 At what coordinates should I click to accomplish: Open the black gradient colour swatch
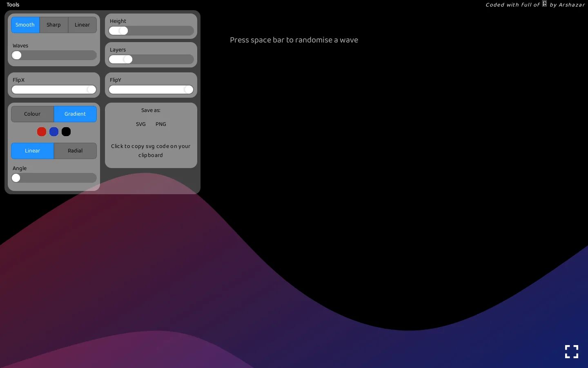(x=66, y=132)
